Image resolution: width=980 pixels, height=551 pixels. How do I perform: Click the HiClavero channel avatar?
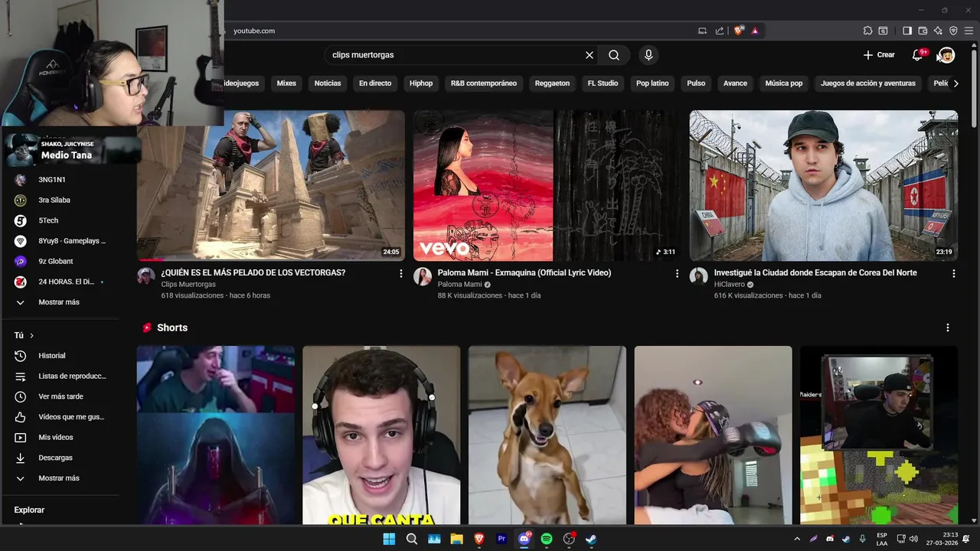point(698,276)
